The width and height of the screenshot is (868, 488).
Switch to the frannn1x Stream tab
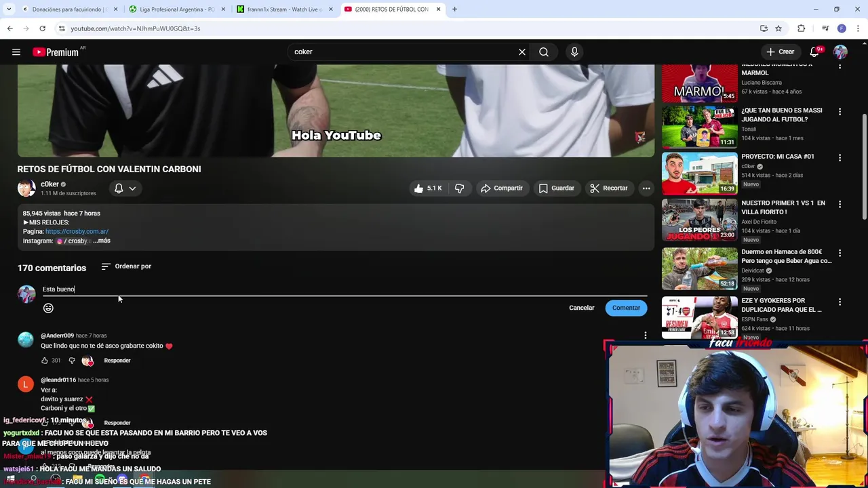(x=284, y=9)
